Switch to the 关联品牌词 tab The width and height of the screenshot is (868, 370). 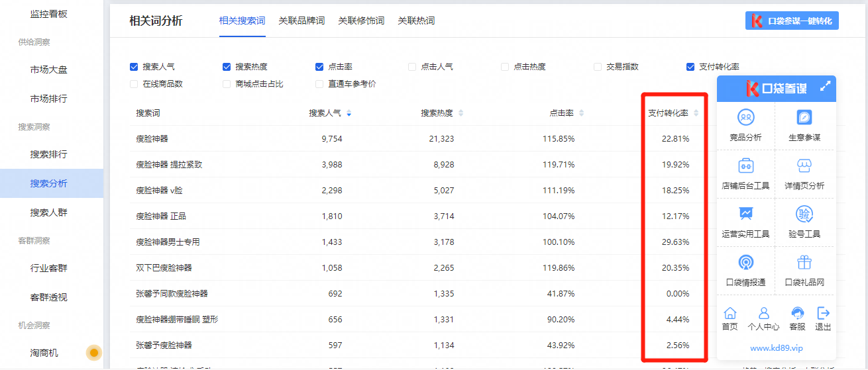(301, 21)
